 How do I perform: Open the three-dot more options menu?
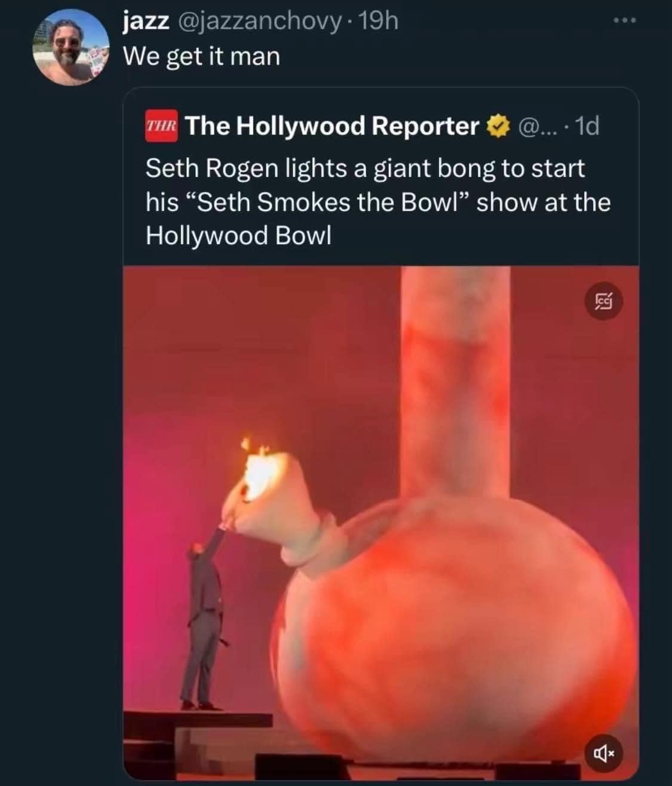click(626, 22)
